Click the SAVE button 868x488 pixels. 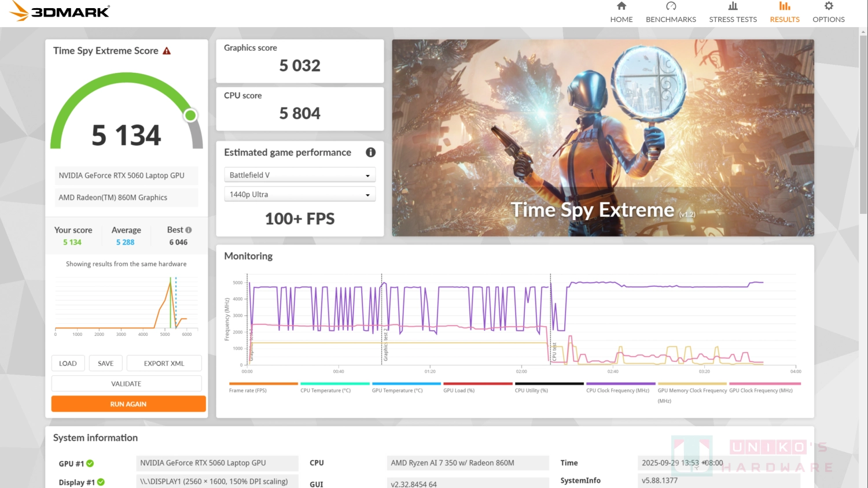coord(105,363)
